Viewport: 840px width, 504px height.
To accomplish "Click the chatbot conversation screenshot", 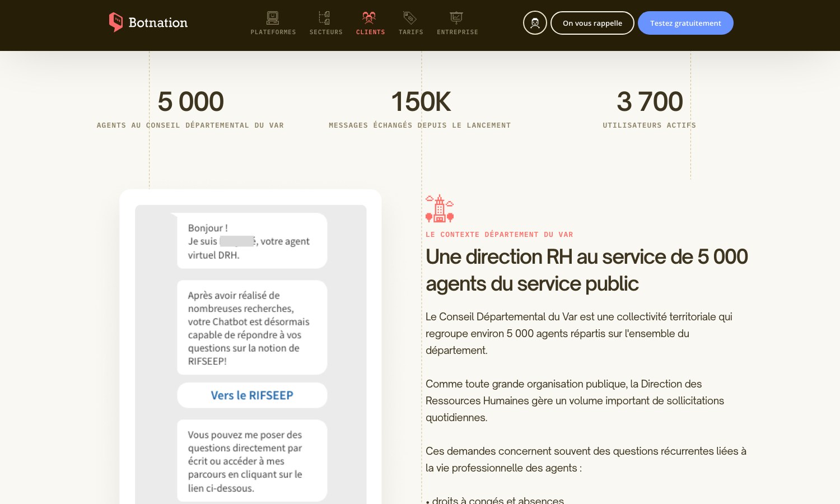I will 251,354.
